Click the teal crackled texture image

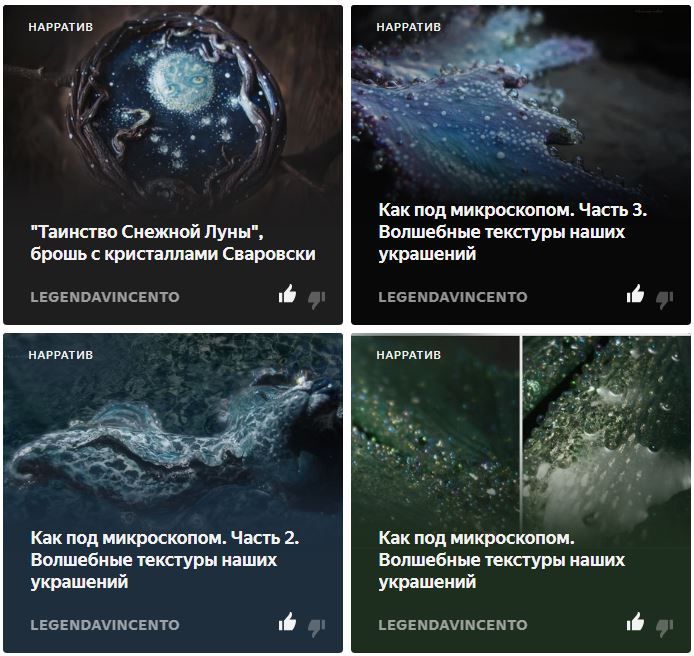173,429
